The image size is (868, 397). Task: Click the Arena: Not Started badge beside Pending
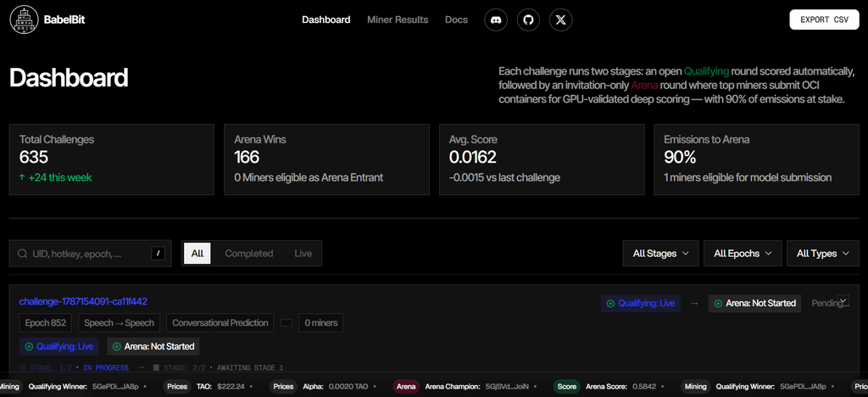[754, 304]
